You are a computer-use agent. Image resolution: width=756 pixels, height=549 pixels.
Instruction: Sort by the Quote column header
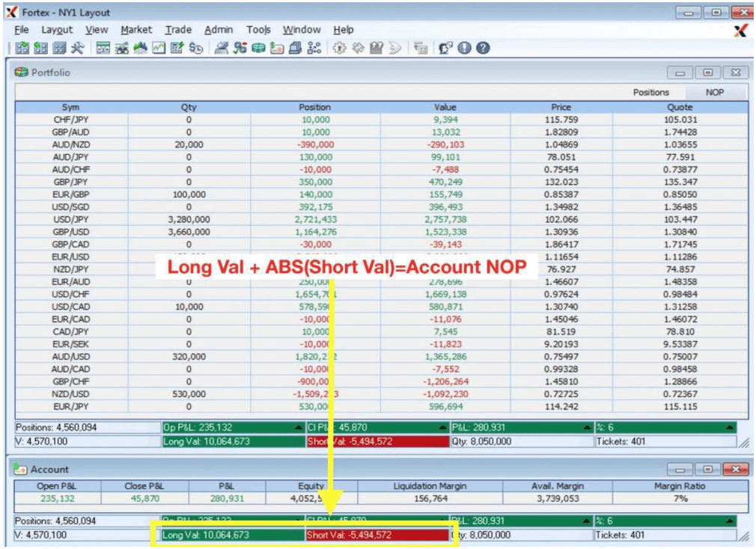tap(680, 108)
